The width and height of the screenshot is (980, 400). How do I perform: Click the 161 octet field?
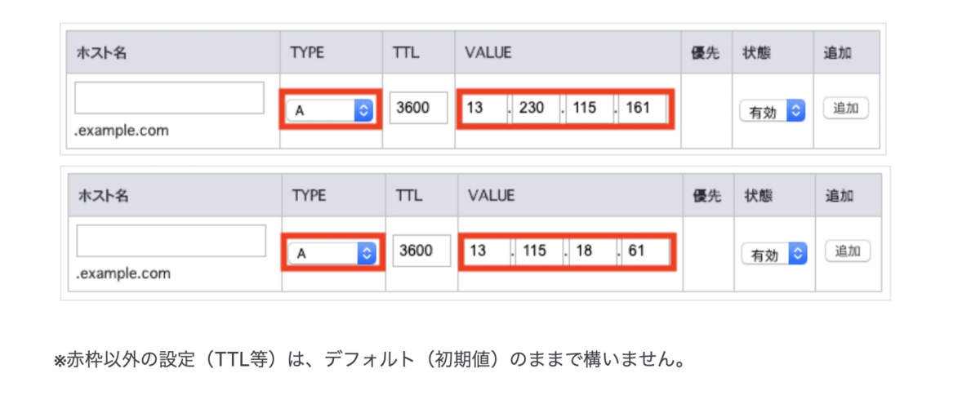(x=642, y=109)
